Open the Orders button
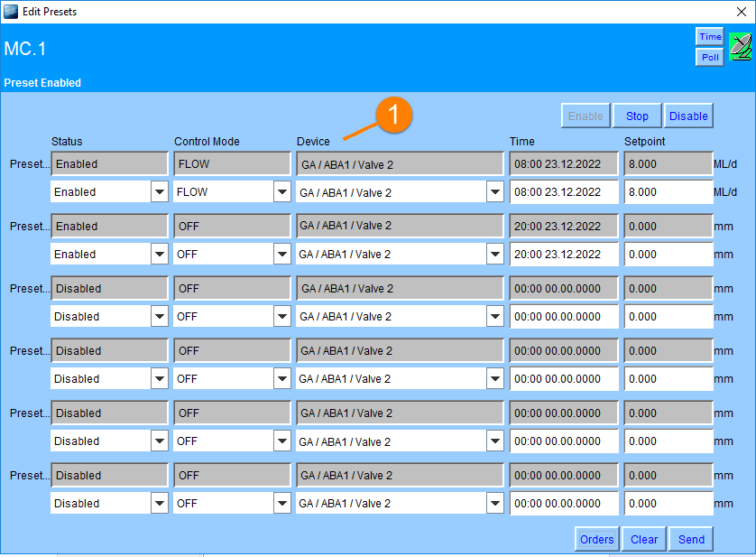The height and width of the screenshot is (557, 756). [596, 539]
